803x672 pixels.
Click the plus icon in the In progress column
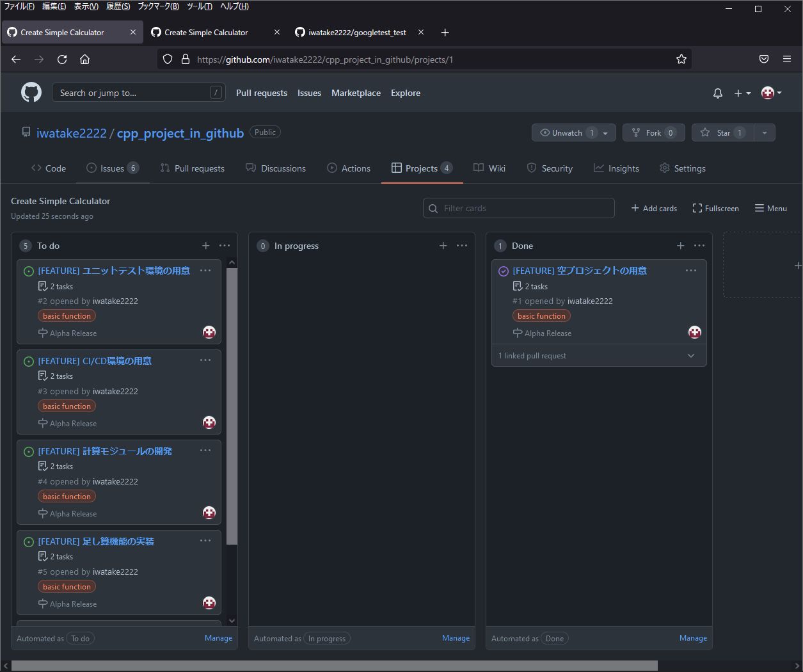coord(443,245)
